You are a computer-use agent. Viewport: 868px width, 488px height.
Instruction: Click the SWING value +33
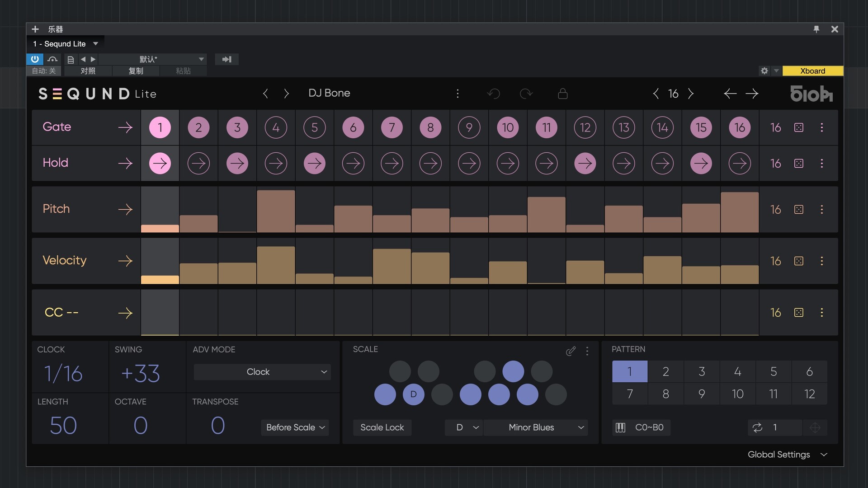click(141, 374)
